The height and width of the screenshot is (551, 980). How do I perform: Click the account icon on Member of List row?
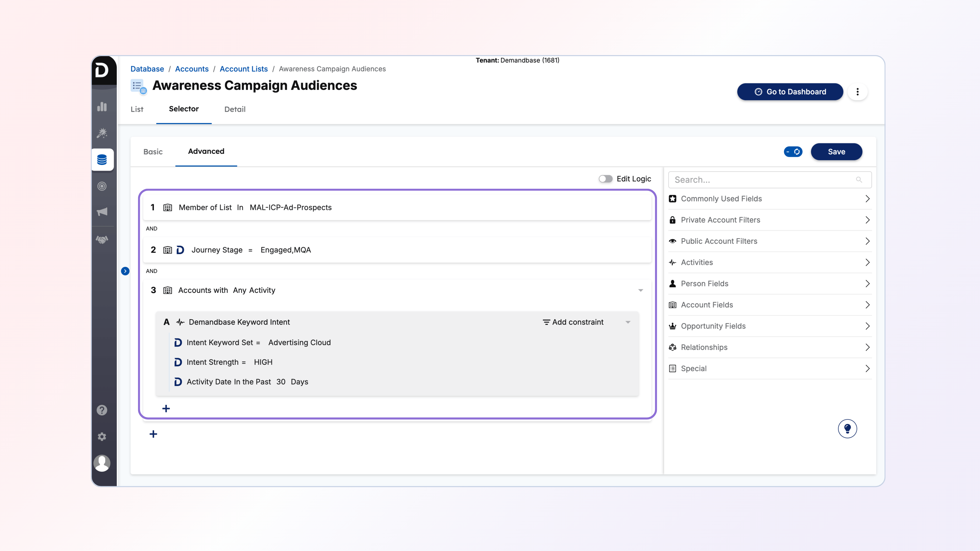coord(168,208)
